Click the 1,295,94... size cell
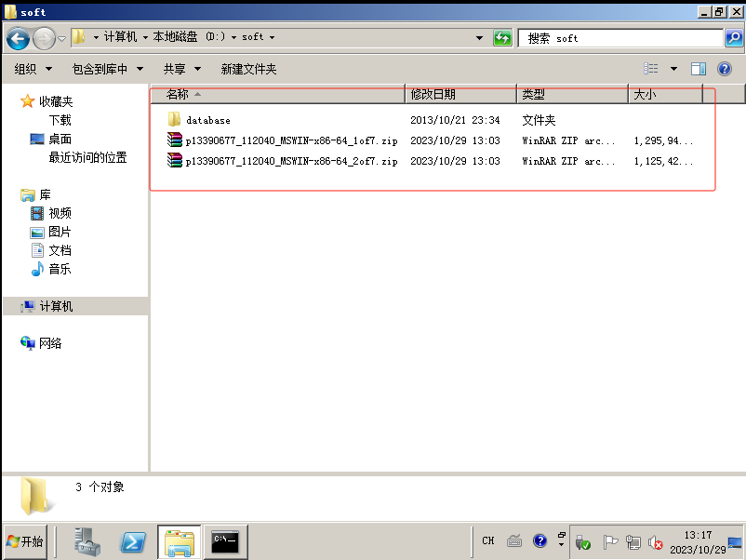Image resolution: width=746 pixels, height=560 pixels. (x=663, y=140)
